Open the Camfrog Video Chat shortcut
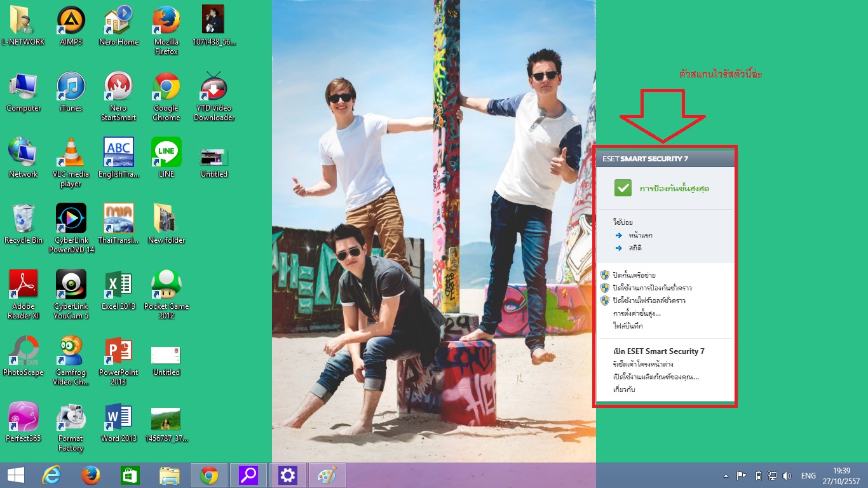This screenshot has height=488, width=868. [x=71, y=351]
